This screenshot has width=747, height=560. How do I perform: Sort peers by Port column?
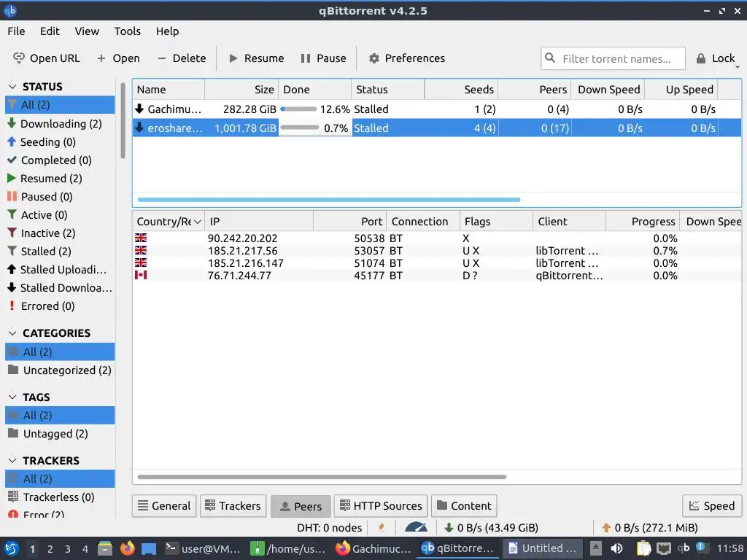[349, 222]
